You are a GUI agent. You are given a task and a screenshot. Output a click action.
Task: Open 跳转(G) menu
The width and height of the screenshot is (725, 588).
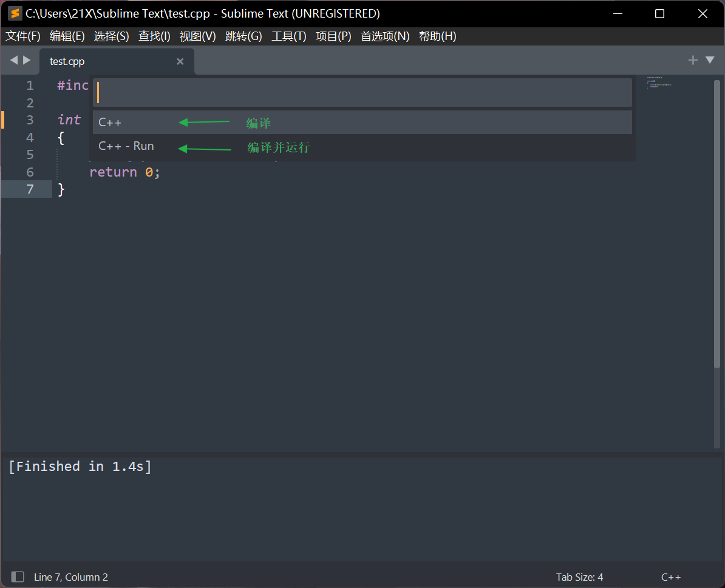point(243,36)
